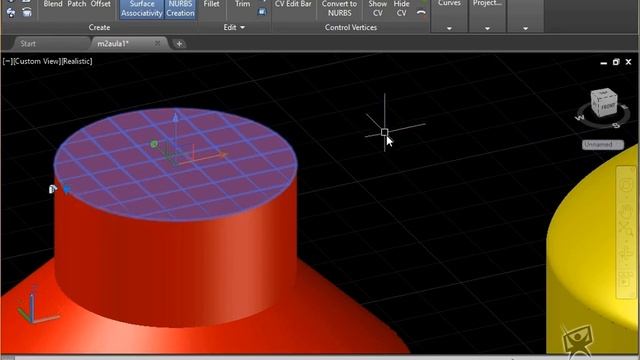Screen dimensions: 640x360
Task: Open the CV Edit Bar tool
Action: coord(293,4)
